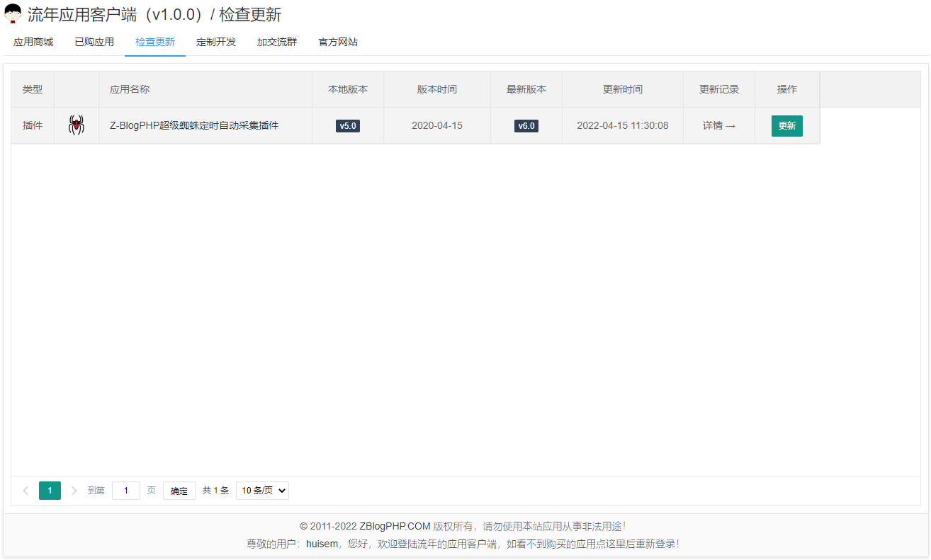This screenshot has width=931, height=560.
Task: Click the 更新记录 column header
Action: click(719, 89)
